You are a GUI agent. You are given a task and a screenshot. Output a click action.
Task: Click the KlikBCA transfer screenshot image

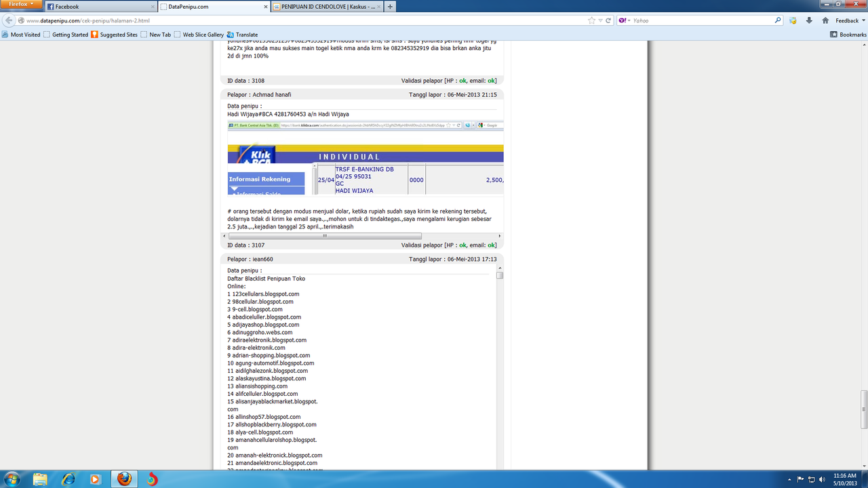click(366, 159)
